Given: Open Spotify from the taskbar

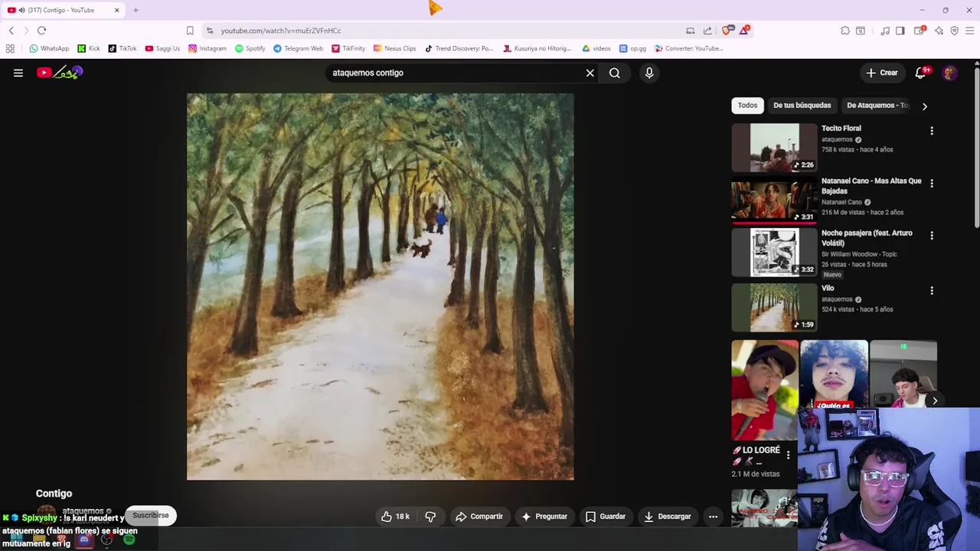Looking at the screenshot, I should [129, 540].
